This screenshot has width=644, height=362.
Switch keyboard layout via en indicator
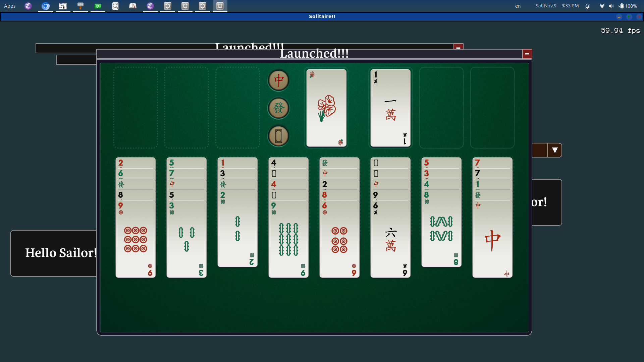click(x=518, y=6)
